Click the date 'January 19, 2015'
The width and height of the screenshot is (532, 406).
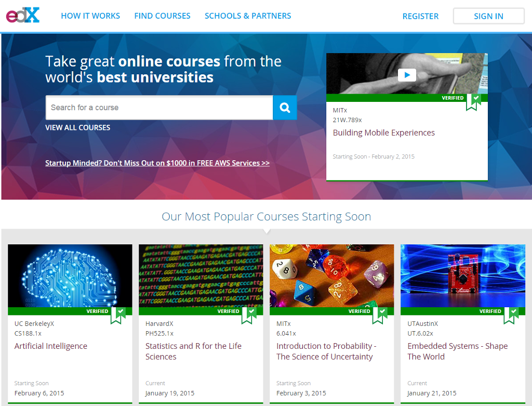click(170, 393)
